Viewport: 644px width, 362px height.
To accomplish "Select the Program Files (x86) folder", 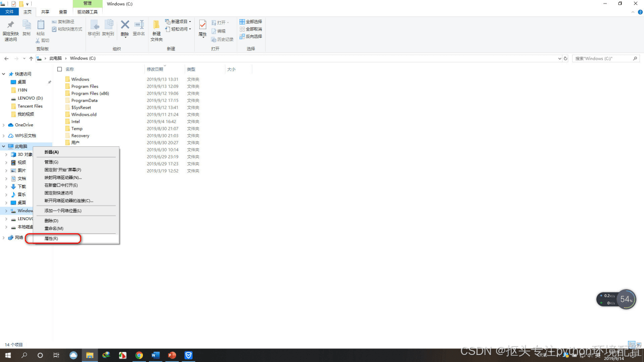I will 90,94.
